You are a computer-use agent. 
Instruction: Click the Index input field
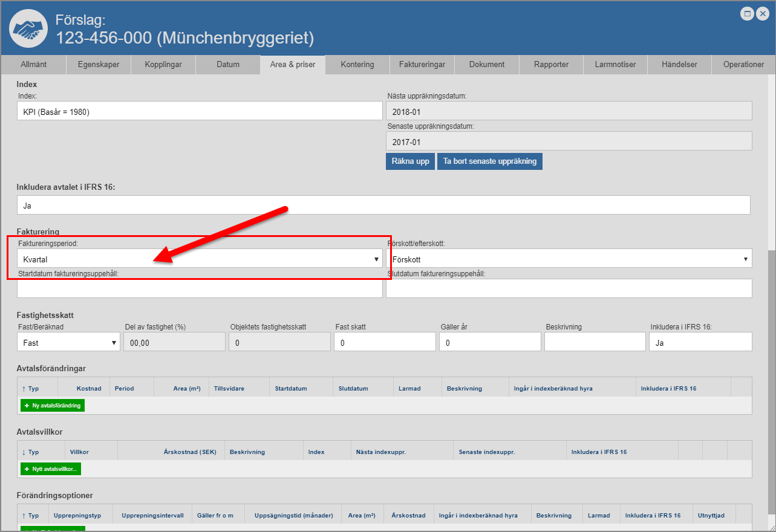click(200, 111)
